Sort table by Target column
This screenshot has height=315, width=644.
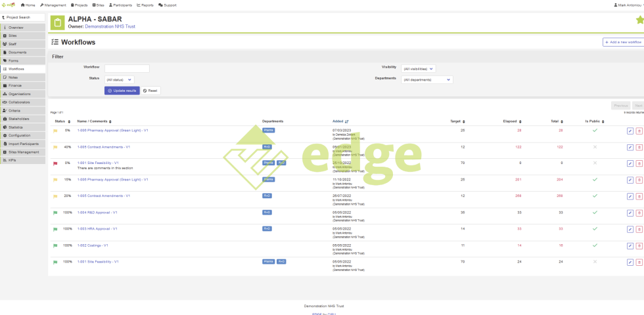[457, 121]
